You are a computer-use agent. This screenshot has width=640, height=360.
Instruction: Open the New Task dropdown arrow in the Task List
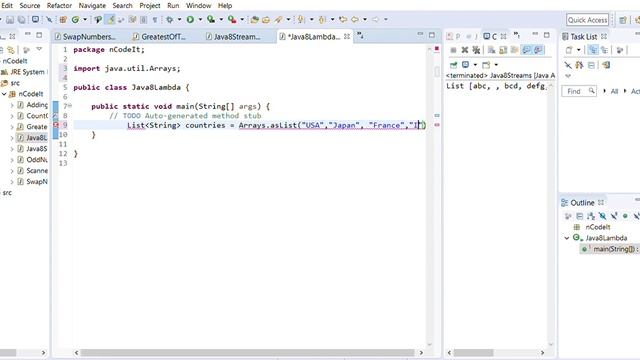[x=578, y=50]
